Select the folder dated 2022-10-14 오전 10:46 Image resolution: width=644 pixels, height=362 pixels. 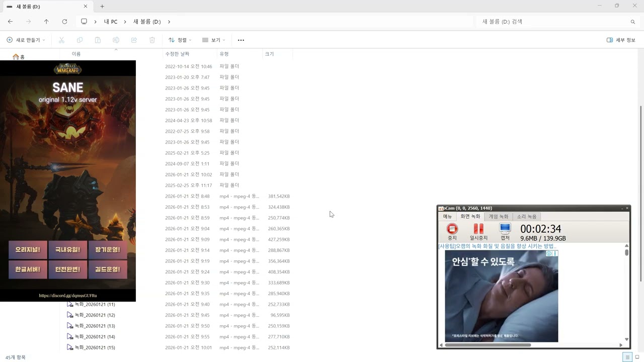(188, 66)
